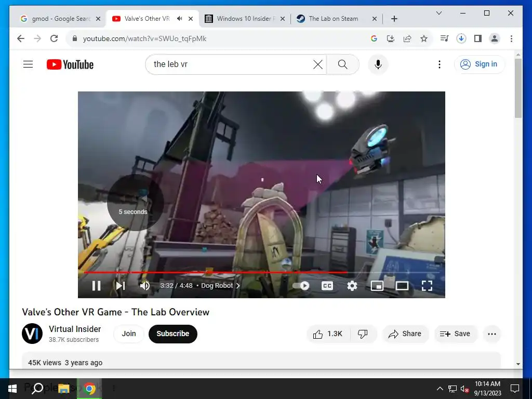Mute the tab via its speaker icon
532x399 pixels.
179,19
